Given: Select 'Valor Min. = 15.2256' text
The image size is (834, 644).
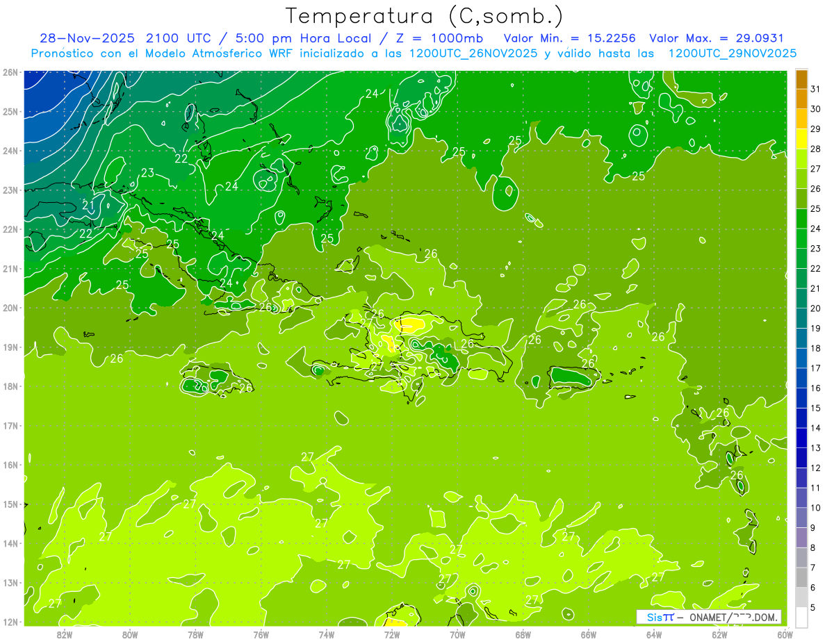Looking at the screenshot, I should (569, 38).
